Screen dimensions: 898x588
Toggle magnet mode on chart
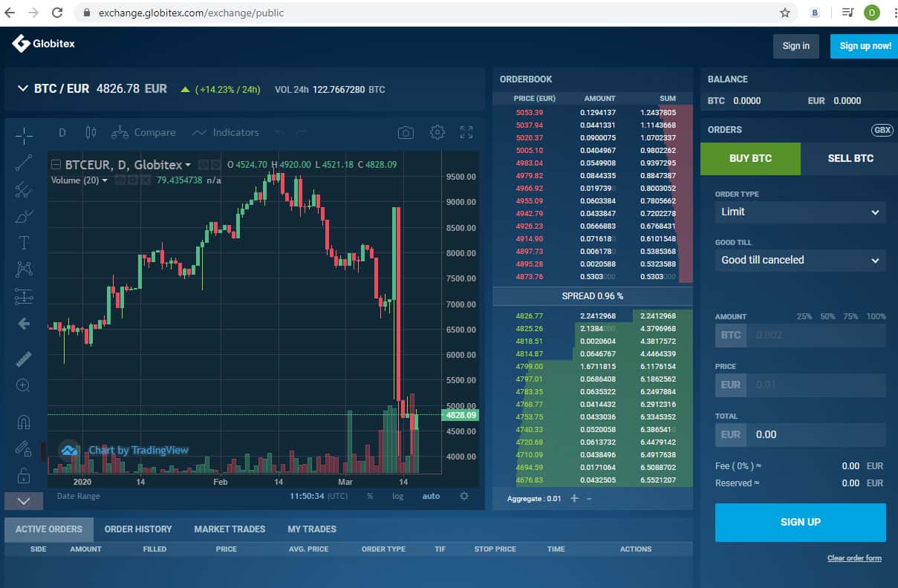tap(24, 422)
